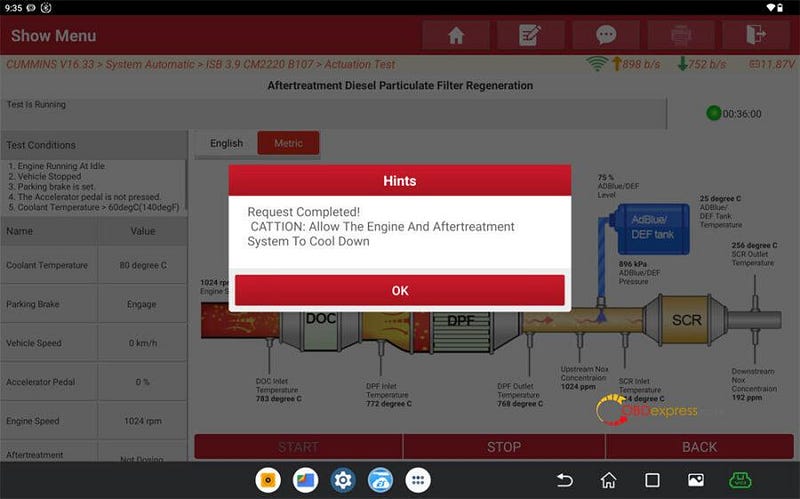This screenshot has width=800, height=499.
Task: Launch the blue browser icon in dock
Action: 380,480
